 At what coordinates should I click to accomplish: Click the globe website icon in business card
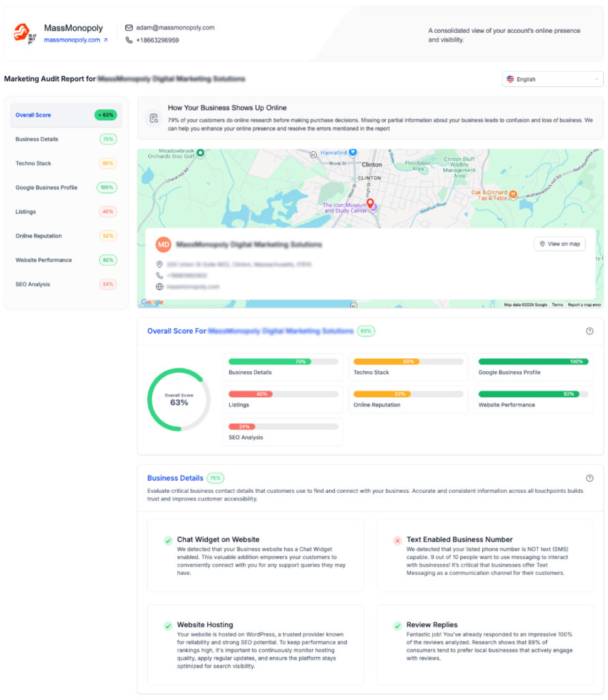tap(159, 286)
